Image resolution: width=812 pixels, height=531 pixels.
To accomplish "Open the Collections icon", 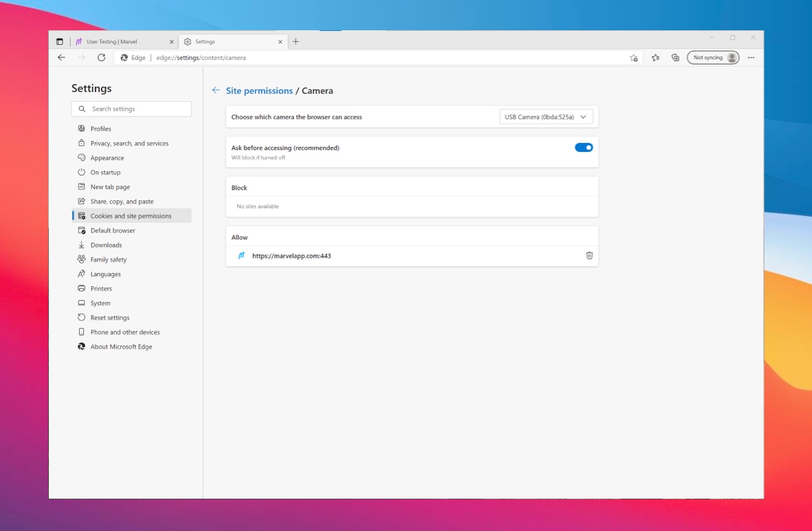I will pyautogui.click(x=675, y=58).
